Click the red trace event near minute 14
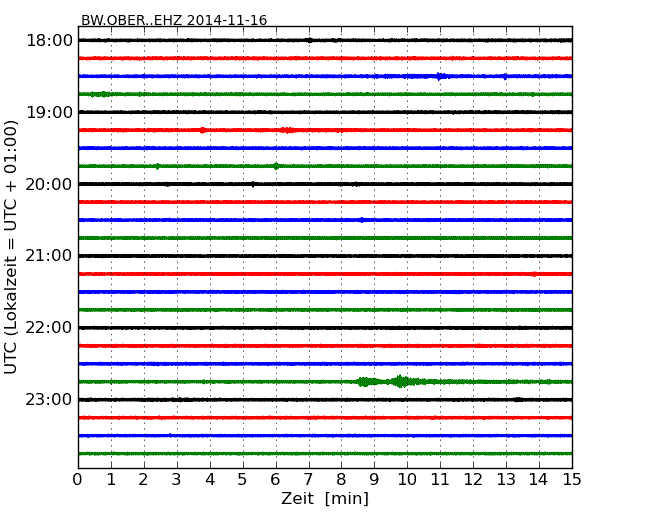Screen dimensions: 650x520 535,274
